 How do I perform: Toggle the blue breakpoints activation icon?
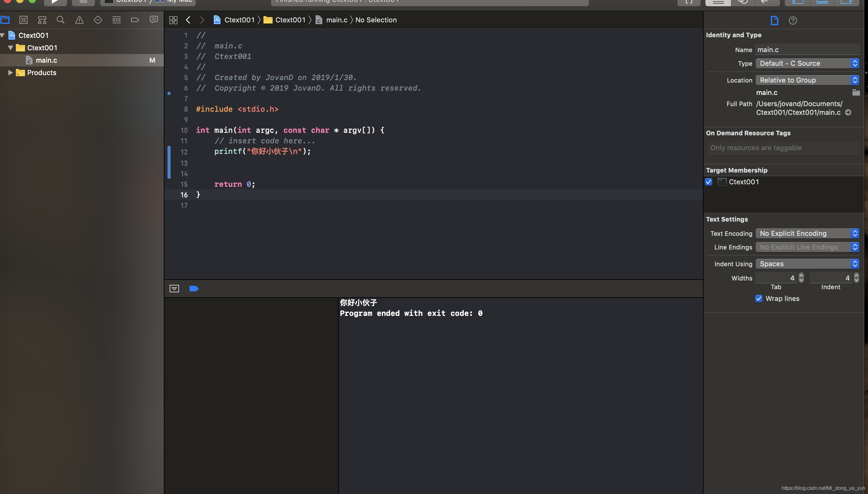coord(194,288)
